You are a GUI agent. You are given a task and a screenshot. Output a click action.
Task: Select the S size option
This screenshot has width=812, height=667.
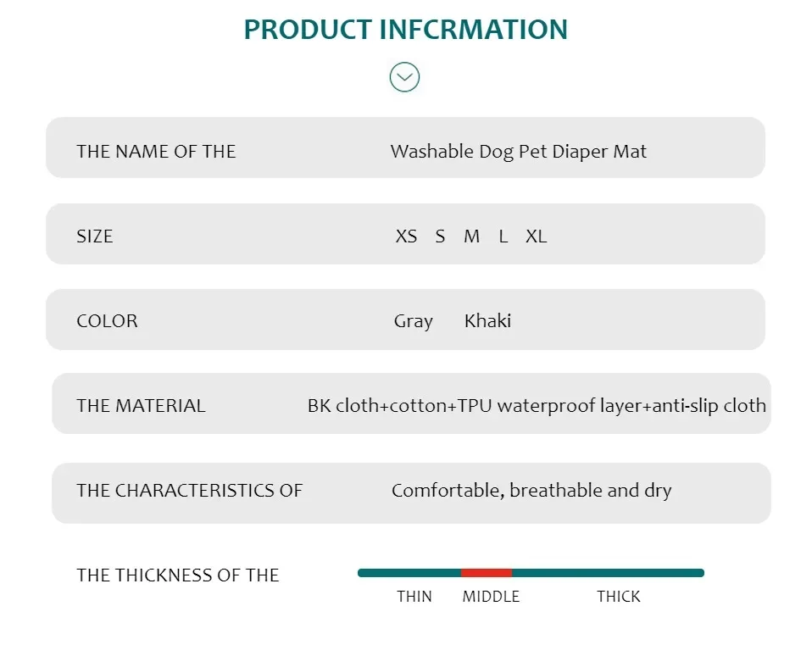(x=440, y=236)
